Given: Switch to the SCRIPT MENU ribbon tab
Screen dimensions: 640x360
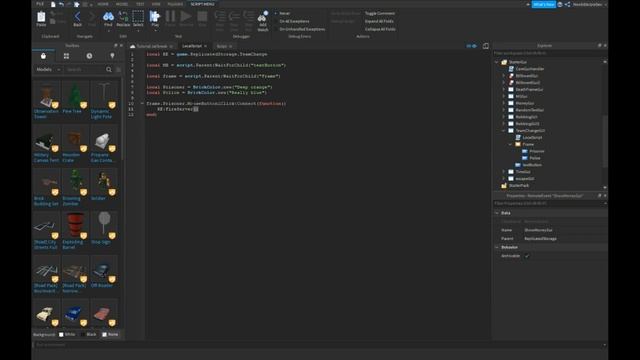Looking at the screenshot, I should point(202,4).
